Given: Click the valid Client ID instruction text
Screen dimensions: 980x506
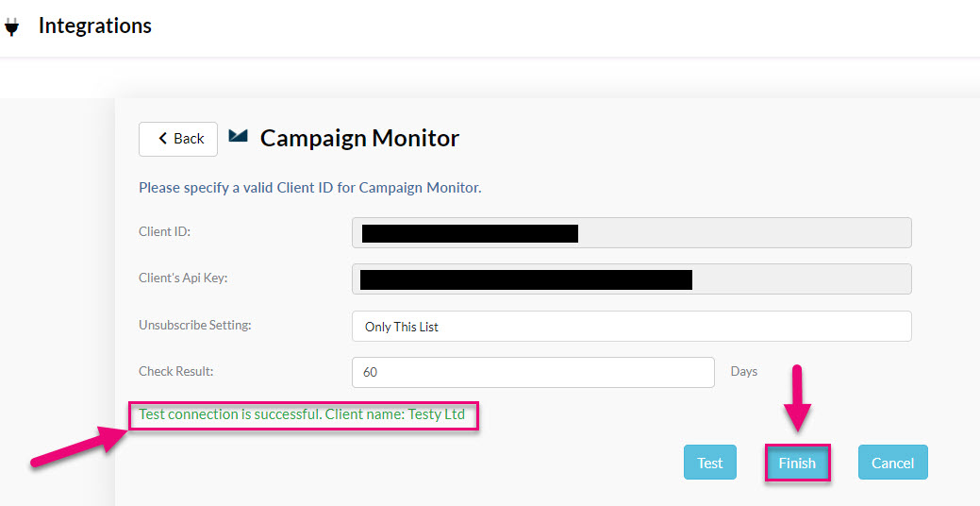Looking at the screenshot, I should pyautogui.click(x=310, y=188).
